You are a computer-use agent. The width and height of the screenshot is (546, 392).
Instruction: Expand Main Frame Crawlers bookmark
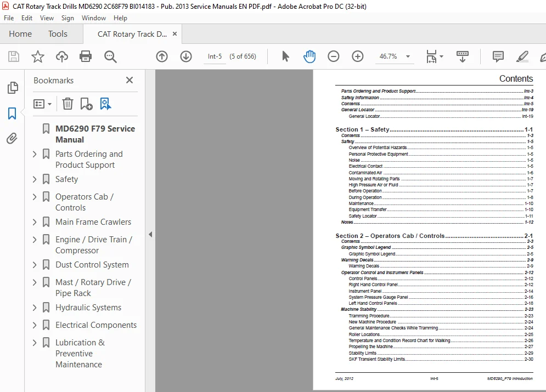35,222
